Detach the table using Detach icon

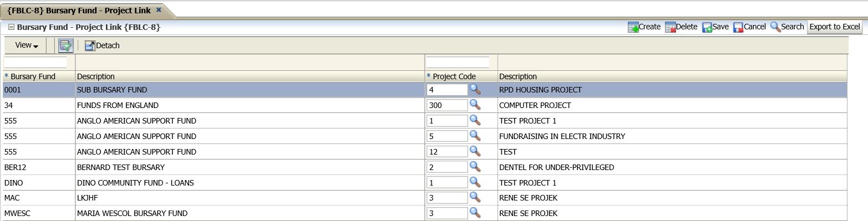(x=90, y=45)
